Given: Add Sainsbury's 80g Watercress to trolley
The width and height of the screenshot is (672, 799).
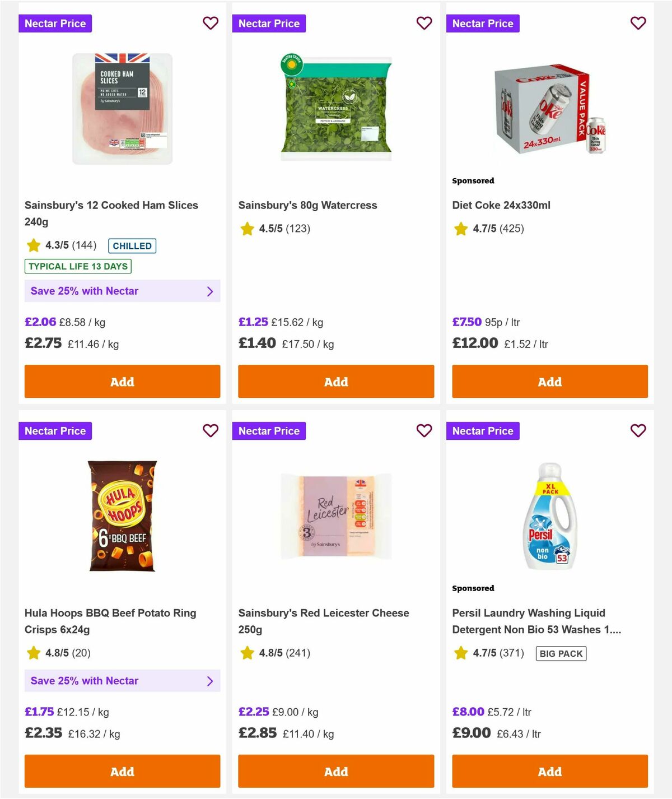Looking at the screenshot, I should 335,382.
